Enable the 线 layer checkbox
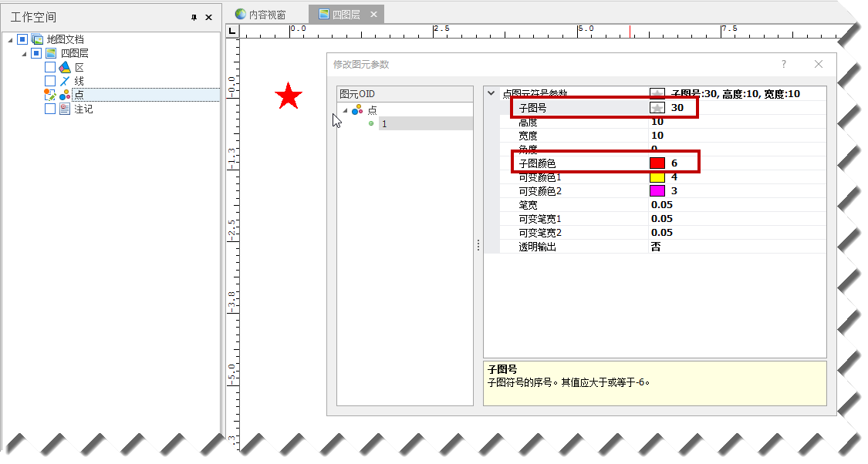The width and height of the screenshot is (868, 464). click(x=50, y=81)
